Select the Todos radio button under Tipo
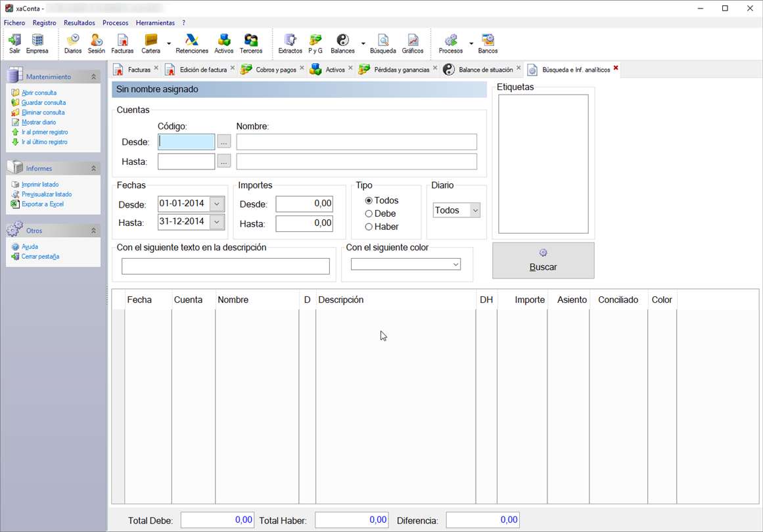Image resolution: width=763 pixels, height=532 pixels. 369,200
